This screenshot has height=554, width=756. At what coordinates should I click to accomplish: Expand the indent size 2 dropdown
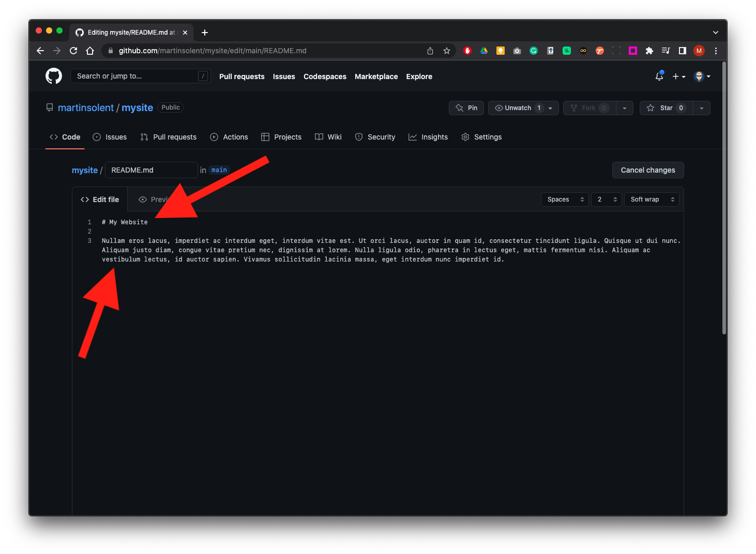[606, 199]
